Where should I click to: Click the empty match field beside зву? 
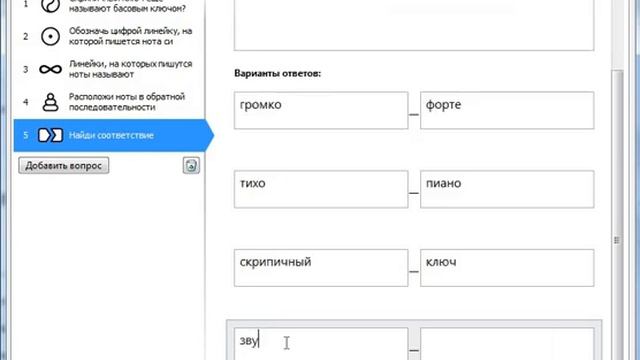tap(507, 344)
